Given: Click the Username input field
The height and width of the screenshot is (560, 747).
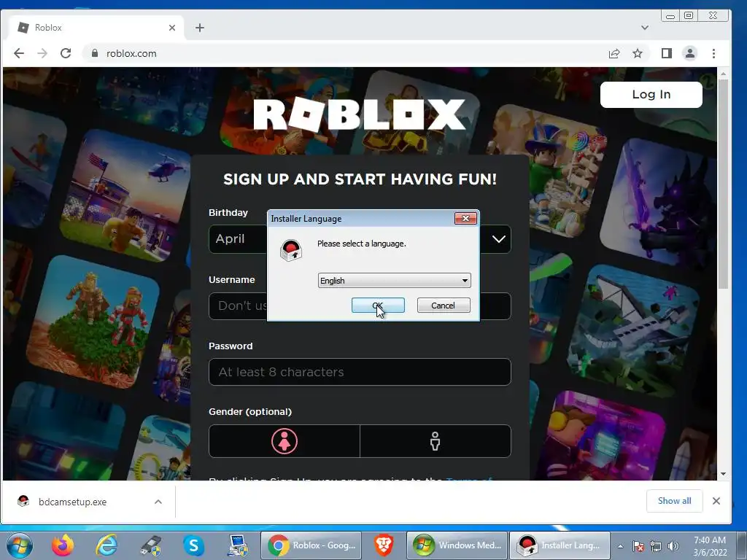Looking at the screenshot, I should click(360, 306).
